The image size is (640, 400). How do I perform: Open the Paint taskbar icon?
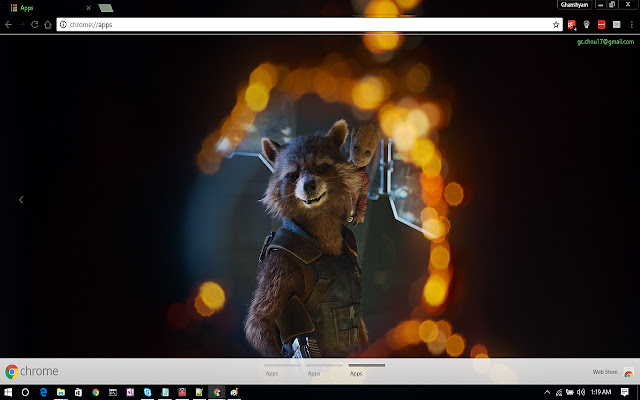(234, 392)
